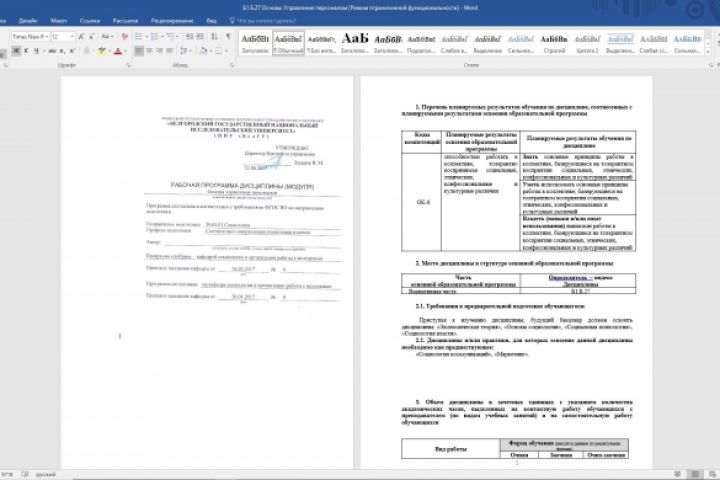Apply the Заголовок heading style, first in gallery
Image resolution: width=720 pixels, height=480 pixels.
point(255,43)
